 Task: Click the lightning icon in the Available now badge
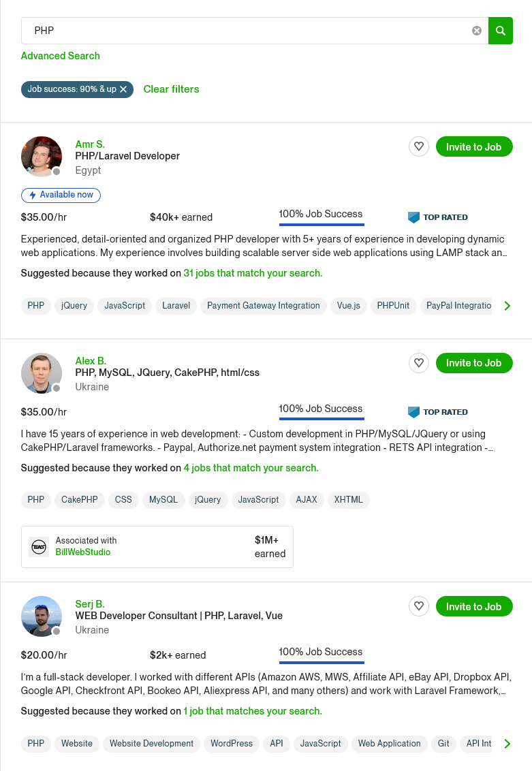33,195
